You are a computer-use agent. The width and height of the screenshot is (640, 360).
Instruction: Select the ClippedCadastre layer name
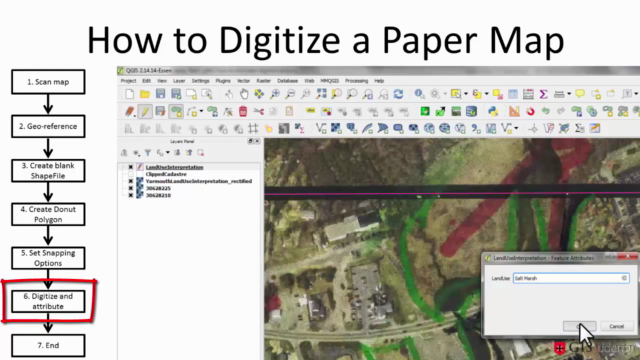[x=166, y=174]
